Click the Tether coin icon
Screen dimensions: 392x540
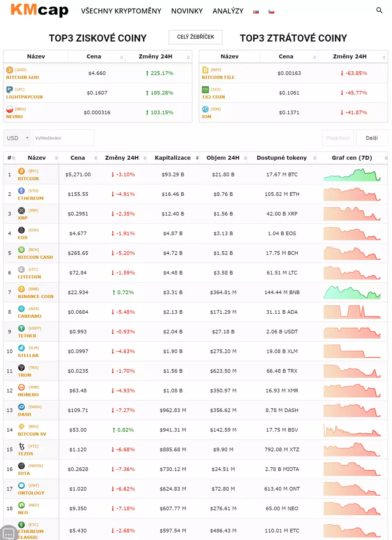22,328
